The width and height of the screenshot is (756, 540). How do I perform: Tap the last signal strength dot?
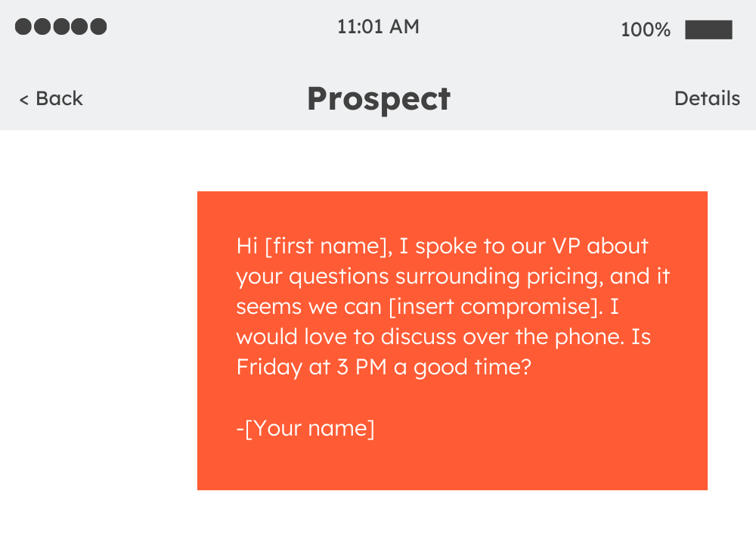[x=98, y=26]
